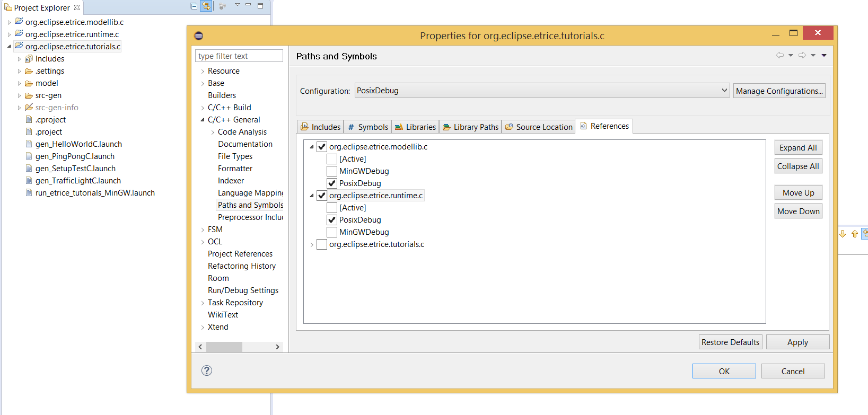
Task: Switch to the Symbols tab
Action: pyautogui.click(x=367, y=127)
